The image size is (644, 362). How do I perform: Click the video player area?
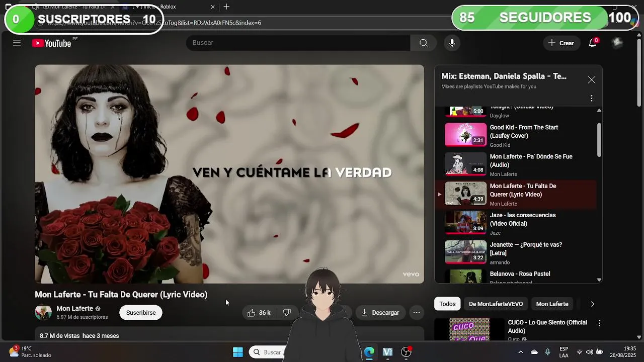pos(229,174)
